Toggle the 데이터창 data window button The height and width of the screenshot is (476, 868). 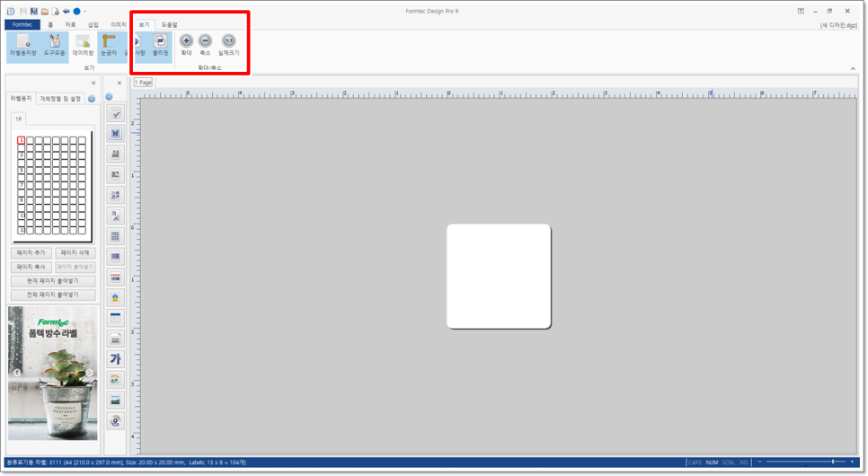click(83, 46)
